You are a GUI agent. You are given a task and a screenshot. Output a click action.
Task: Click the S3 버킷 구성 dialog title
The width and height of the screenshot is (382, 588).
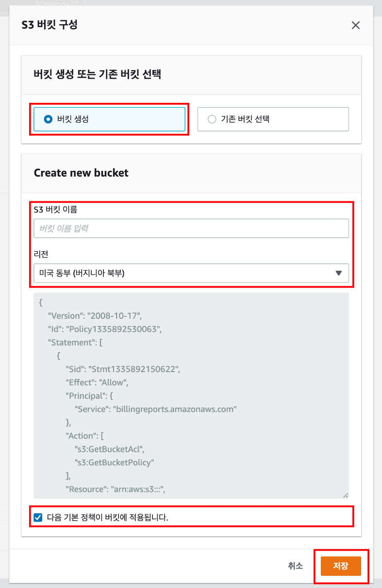coord(50,25)
